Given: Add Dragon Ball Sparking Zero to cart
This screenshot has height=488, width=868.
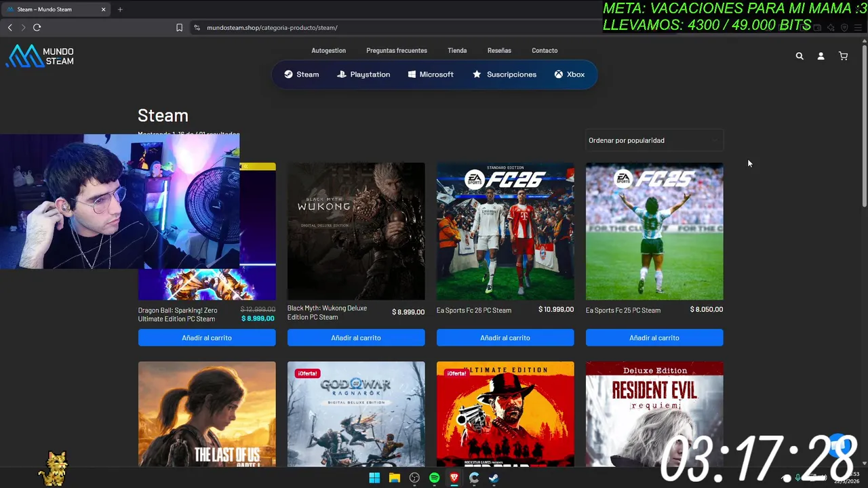Looking at the screenshot, I should click(x=207, y=338).
